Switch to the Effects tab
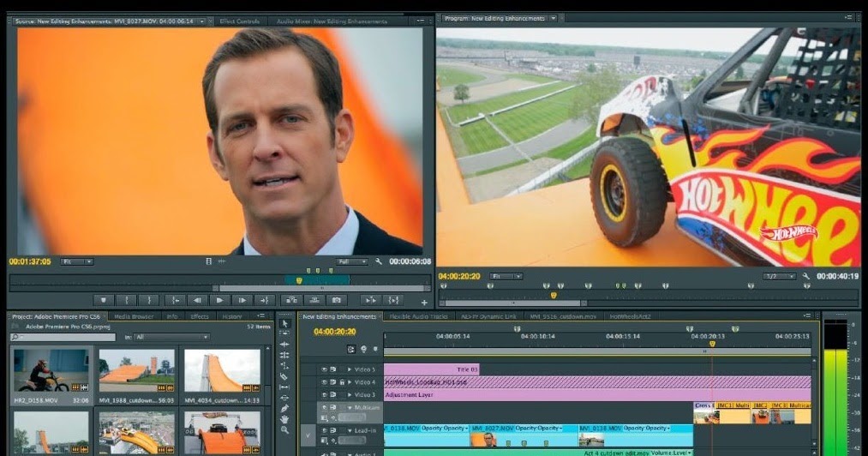The height and width of the screenshot is (456, 868). tap(200, 316)
